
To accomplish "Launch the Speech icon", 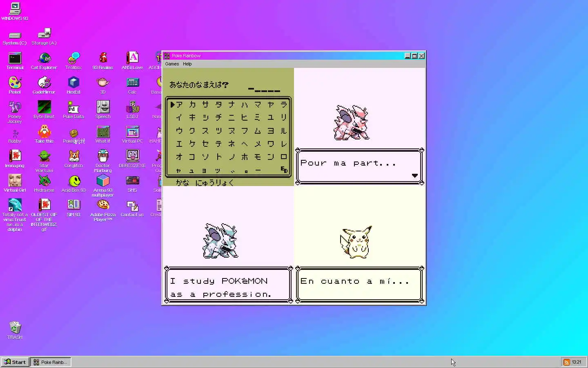I will [x=103, y=110].
